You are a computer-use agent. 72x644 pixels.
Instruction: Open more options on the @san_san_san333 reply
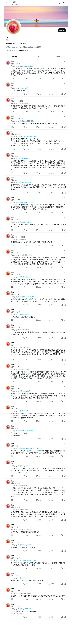tap(65, 62)
